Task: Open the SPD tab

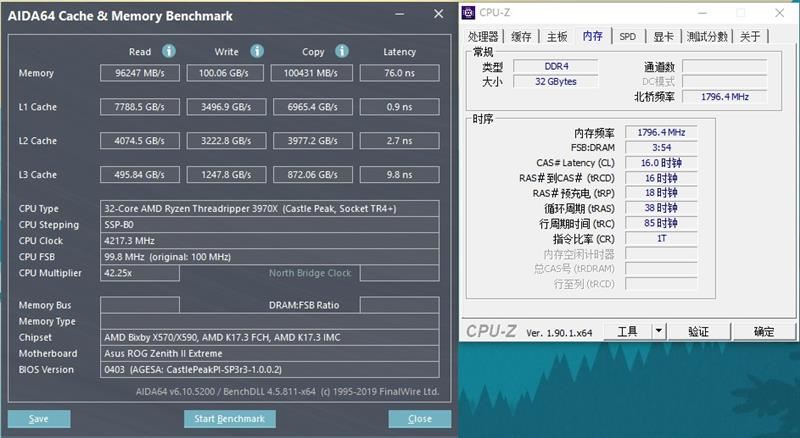Action: coord(628,36)
